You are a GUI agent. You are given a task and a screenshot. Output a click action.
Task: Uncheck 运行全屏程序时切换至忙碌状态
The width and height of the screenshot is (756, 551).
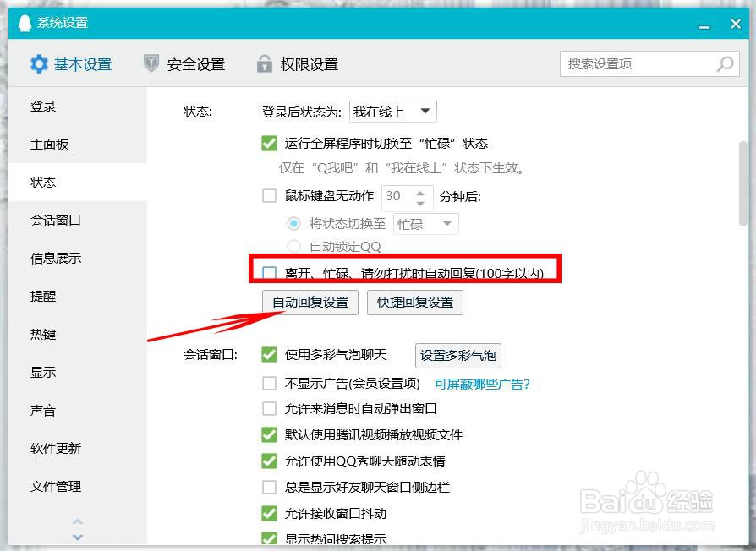click(269, 143)
